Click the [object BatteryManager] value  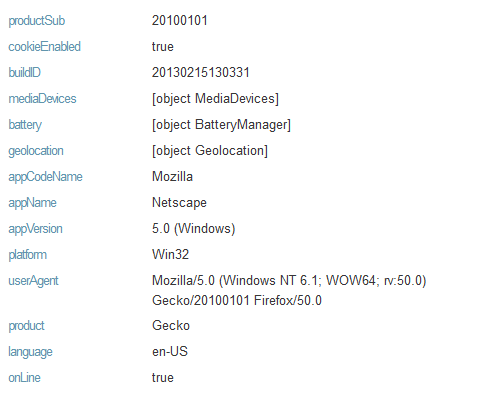coord(221,125)
